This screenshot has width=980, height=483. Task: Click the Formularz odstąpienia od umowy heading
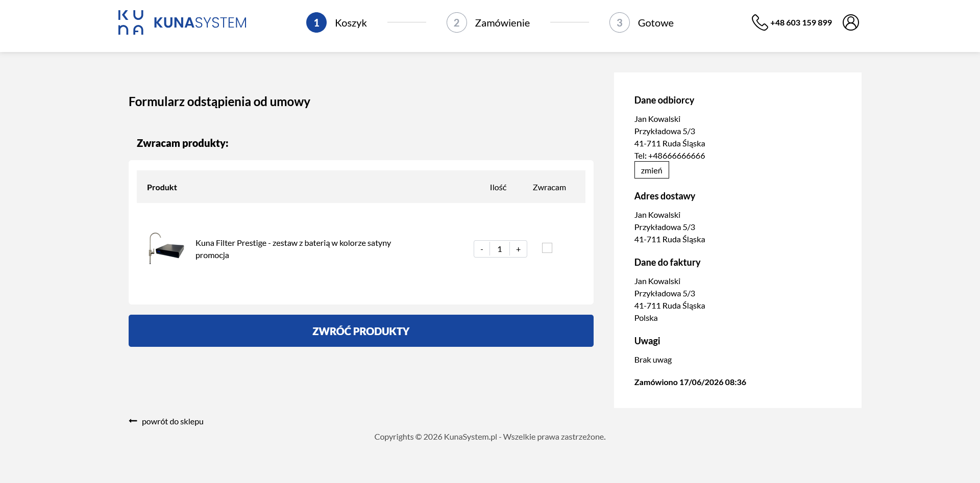pos(219,101)
